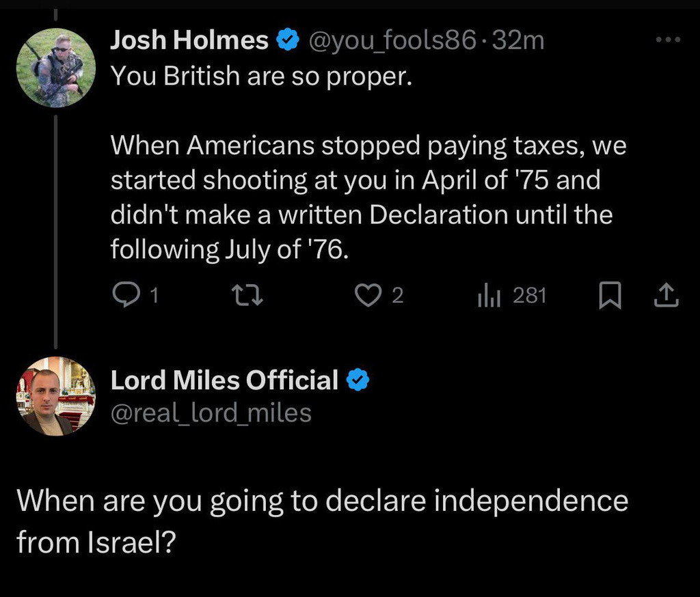Open the 'You British are so proper' tweet text

tap(261, 77)
